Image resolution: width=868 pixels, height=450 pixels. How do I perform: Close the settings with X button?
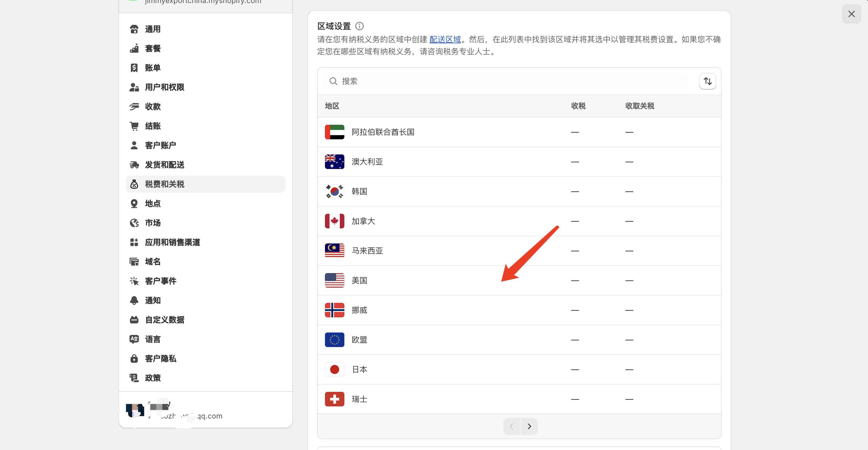851,14
